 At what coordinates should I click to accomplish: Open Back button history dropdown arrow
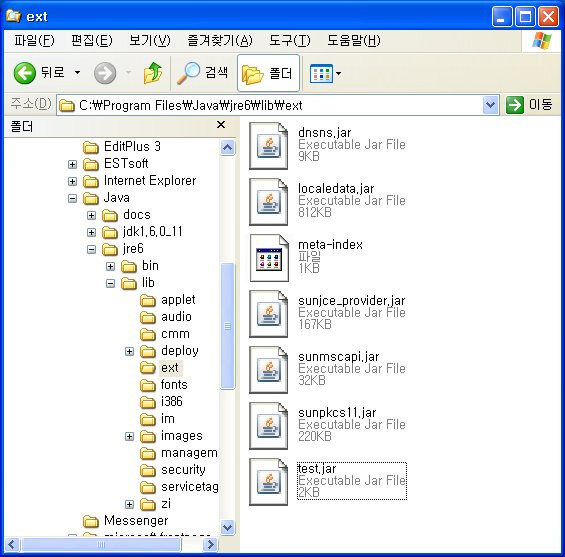point(77,73)
